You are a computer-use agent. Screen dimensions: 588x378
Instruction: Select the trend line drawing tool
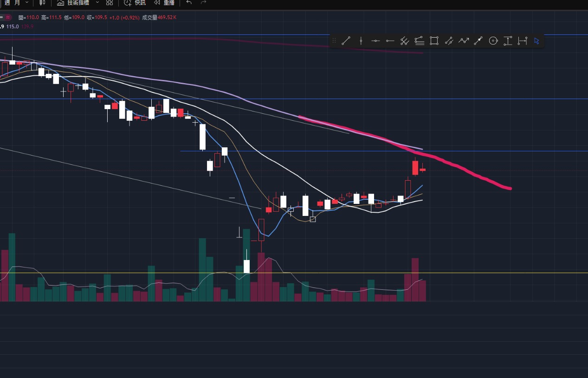click(x=346, y=41)
